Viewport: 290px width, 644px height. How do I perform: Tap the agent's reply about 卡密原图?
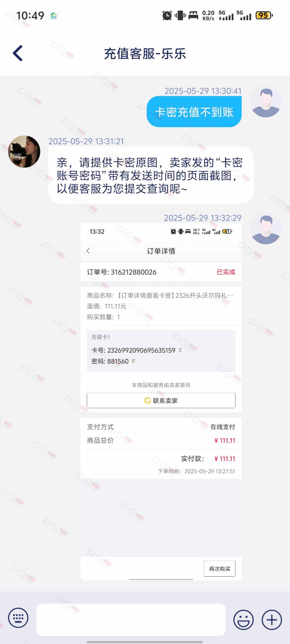pos(151,175)
